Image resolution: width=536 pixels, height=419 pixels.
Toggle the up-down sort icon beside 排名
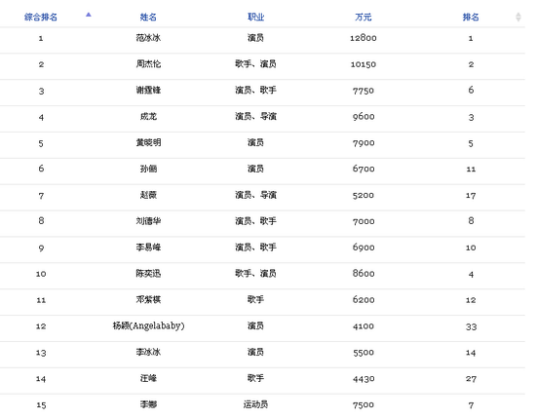518,17
